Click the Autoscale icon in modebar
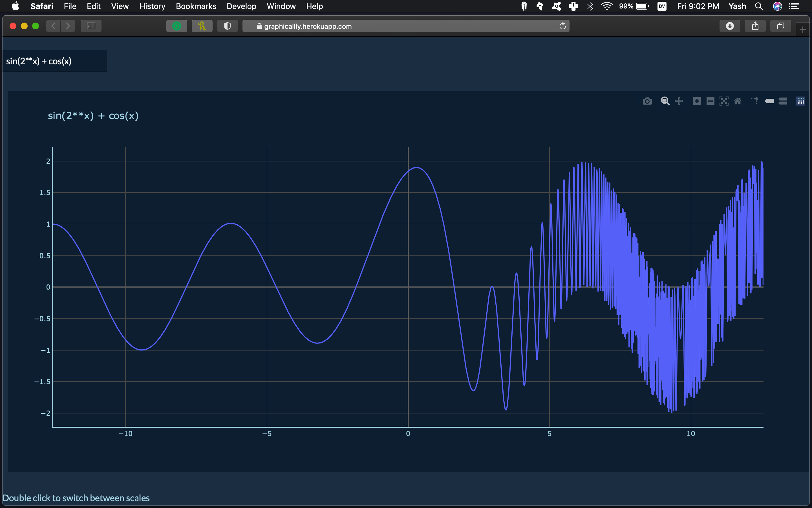 tap(724, 101)
